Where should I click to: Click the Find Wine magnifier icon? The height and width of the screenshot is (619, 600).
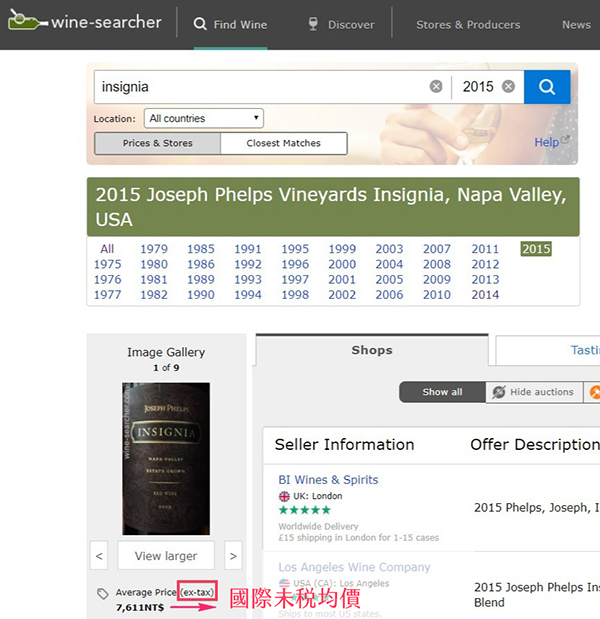(x=200, y=24)
